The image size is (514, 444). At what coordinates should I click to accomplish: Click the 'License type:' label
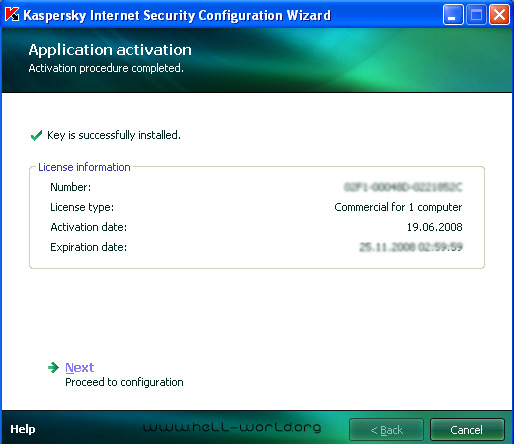82,207
